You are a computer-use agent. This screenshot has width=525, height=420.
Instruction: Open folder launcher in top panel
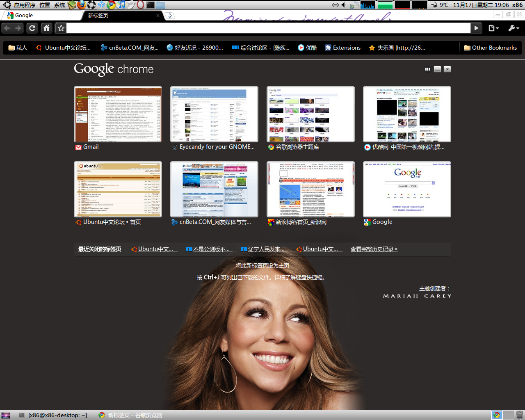160,5
